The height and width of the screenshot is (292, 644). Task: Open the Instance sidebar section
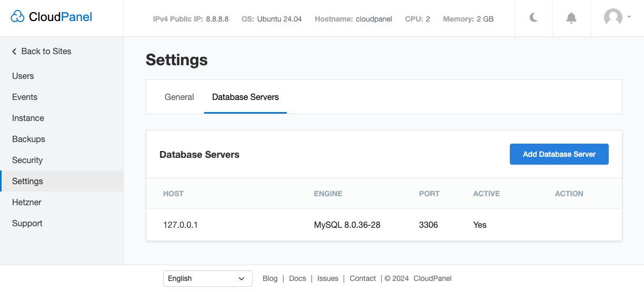pyautogui.click(x=28, y=118)
